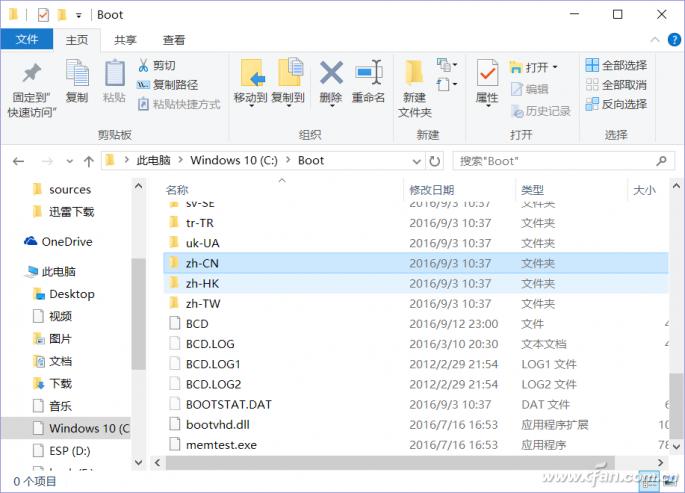Pin to Quick access icon
Screen dimensions: 685x493
click(31, 73)
